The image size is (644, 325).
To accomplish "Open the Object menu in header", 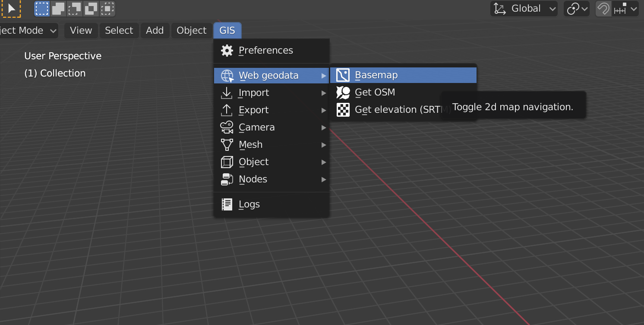I will (x=192, y=31).
